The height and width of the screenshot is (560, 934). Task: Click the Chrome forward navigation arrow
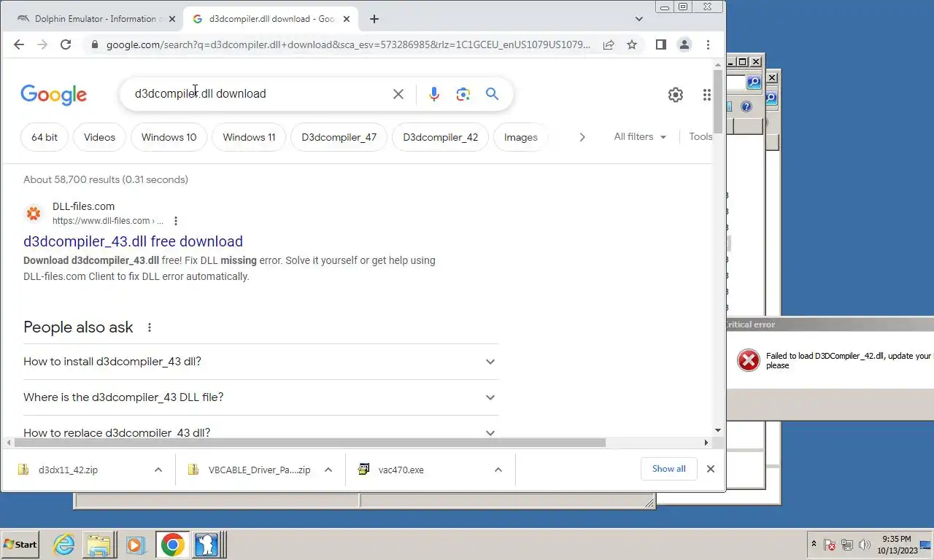(42, 44)
